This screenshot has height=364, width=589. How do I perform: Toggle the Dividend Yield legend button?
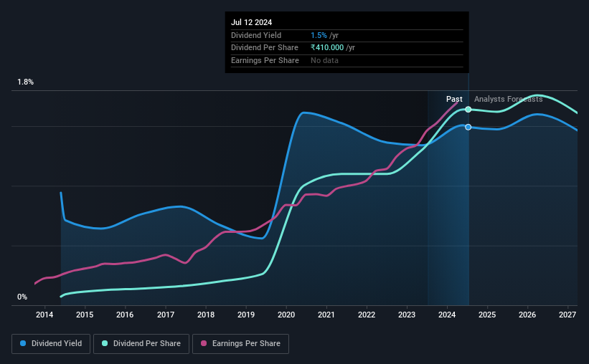pos(51,344)
